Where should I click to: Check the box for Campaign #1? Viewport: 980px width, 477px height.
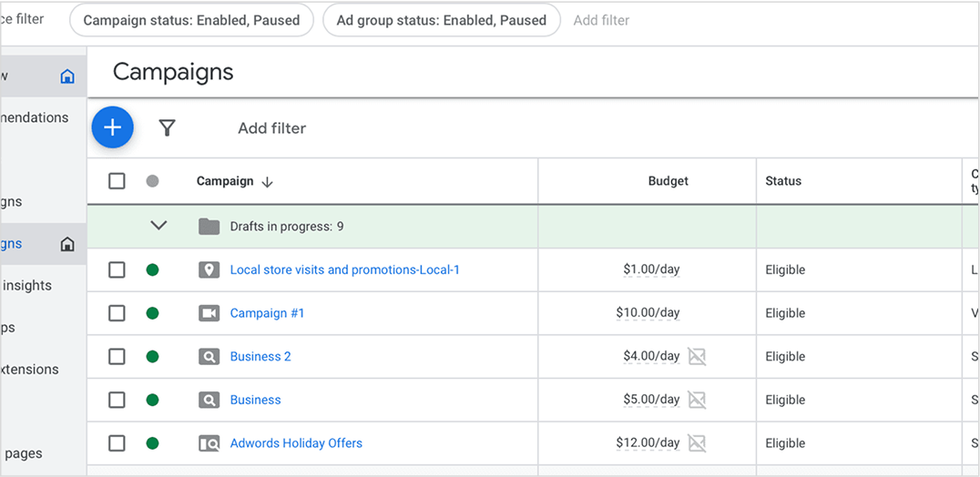click(117, 313)
